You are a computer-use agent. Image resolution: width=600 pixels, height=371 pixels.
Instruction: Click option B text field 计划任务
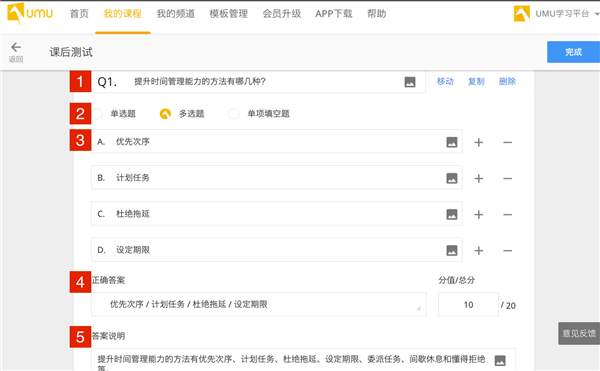[x=277, y=177]
